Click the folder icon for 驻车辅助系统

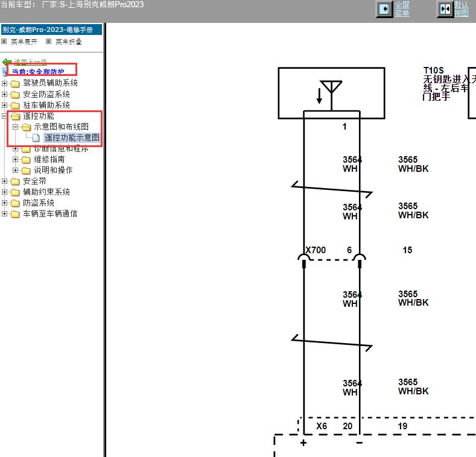pos(15,106)
